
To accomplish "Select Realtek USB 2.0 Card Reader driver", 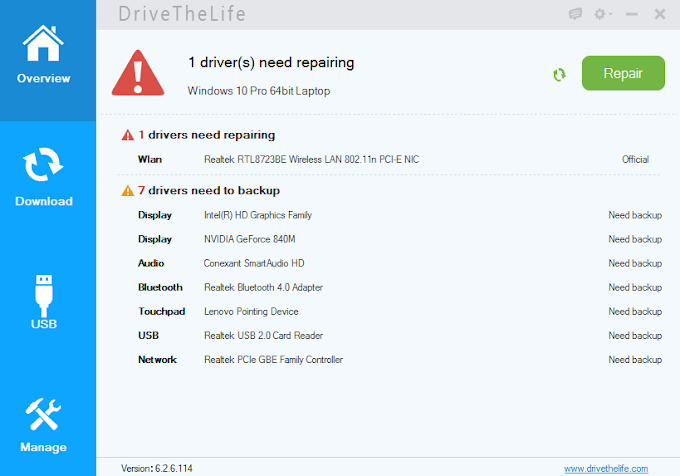I will [263, 336].
